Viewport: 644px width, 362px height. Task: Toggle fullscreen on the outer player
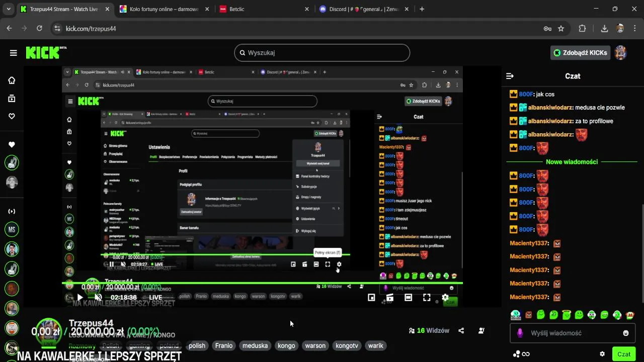pyautogui.click(x=427, y=298)
